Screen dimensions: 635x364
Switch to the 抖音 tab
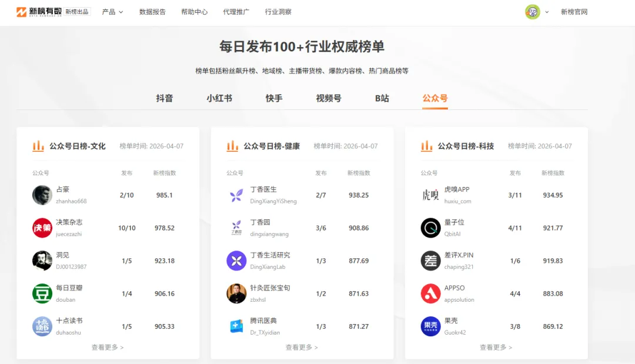tap(165, 98)
